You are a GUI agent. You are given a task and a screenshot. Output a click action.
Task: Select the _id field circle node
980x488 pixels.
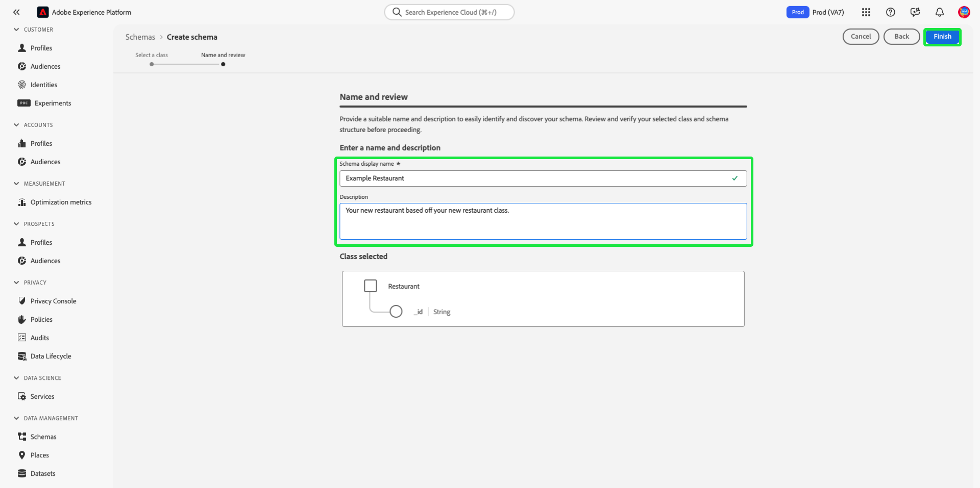[x=396, y=312]
